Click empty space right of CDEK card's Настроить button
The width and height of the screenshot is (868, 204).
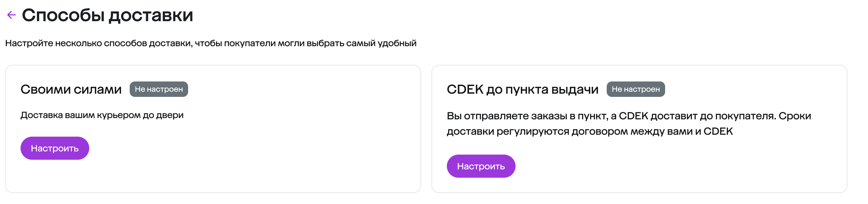click(x=640, y=166)
